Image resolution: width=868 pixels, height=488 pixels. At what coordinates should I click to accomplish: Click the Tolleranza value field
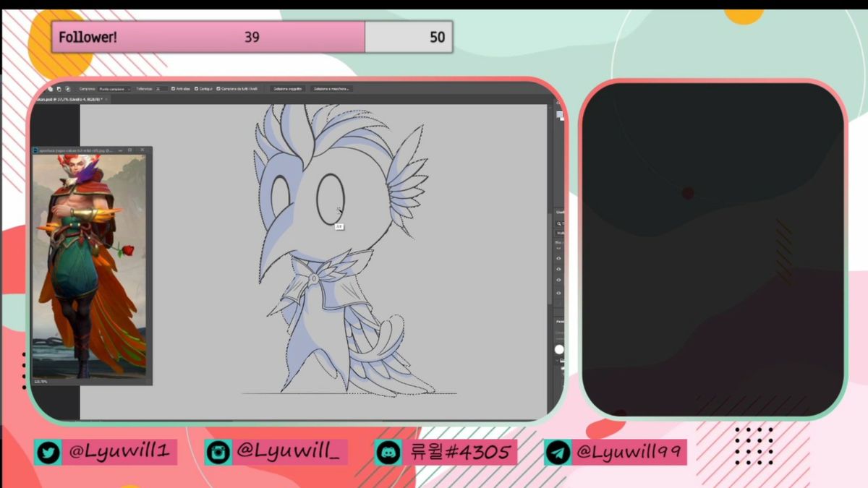[x=161, y=89]
